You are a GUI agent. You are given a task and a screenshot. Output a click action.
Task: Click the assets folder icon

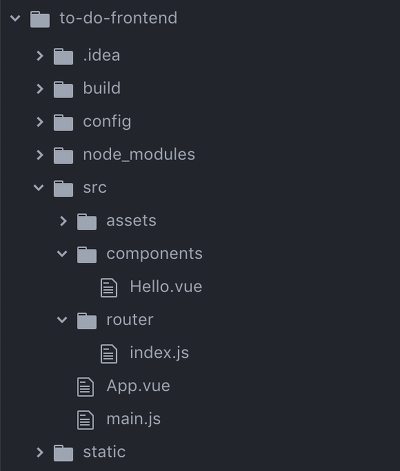[x=87, y=222]
